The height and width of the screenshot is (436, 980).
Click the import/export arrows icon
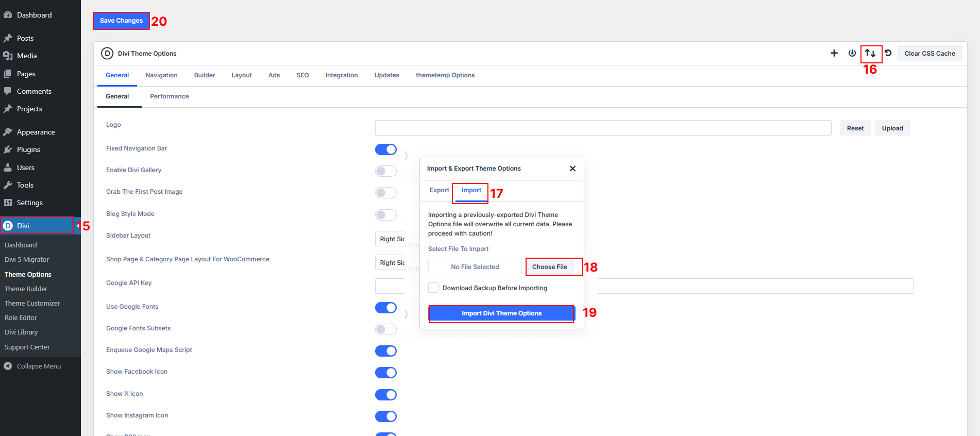click(x=870, y=53)
